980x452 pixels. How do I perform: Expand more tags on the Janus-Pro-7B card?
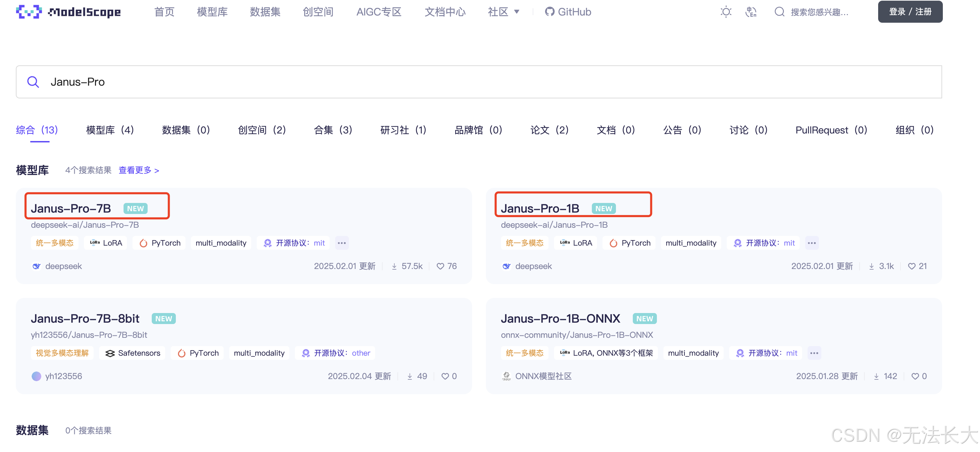tap(342, 243)
